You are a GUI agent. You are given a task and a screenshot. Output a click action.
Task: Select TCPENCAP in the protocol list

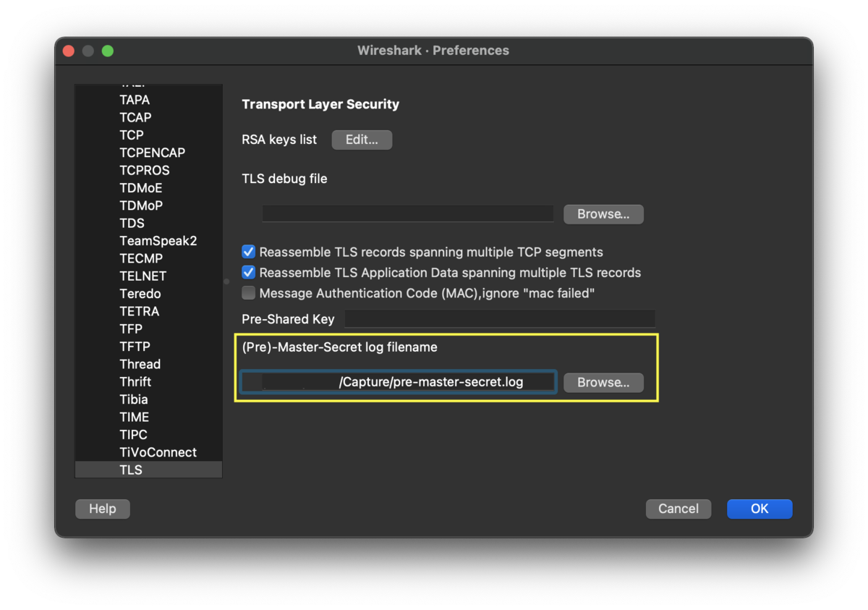click(x=148, y=153)
